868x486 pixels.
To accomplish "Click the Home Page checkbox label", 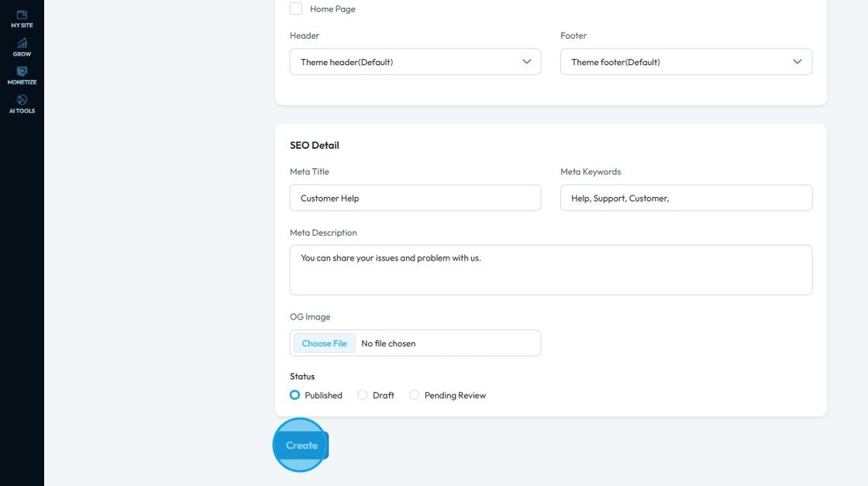I will (332, 9).
